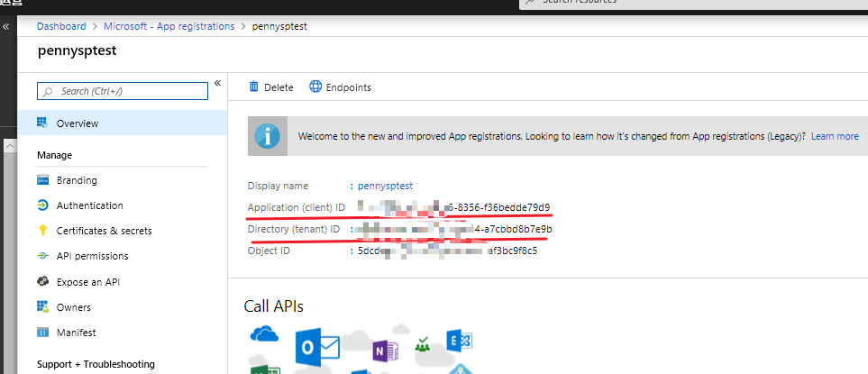Navigate to Microsoft - App registrations breadcrumb
Image resolution: width=868 pixels, height=374 pixels.
click(170, 26)
